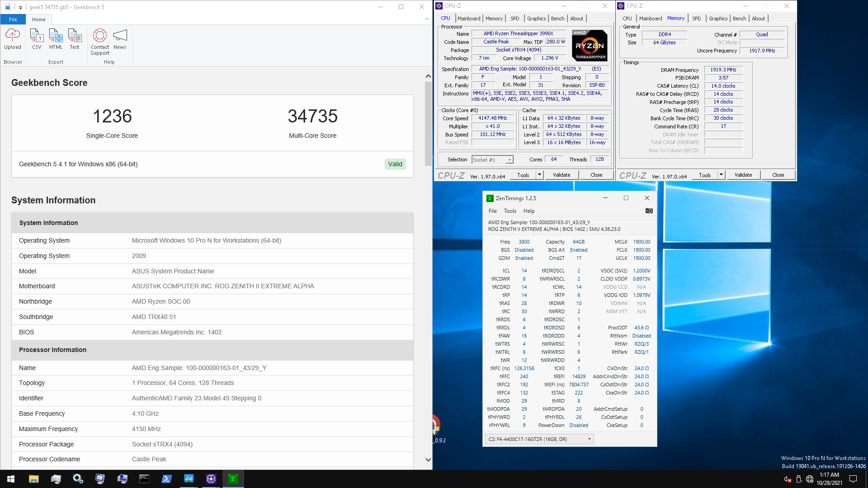Switch to SPD tab in left CPU-Z
868x488 pixels.
pyautogui.click(x=514, y=19)
